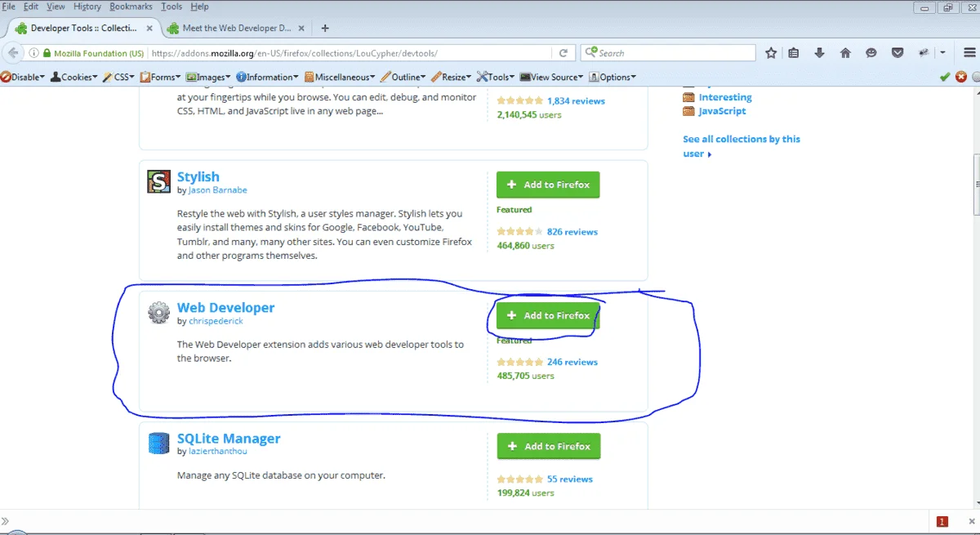
Task: Open the Help menu
Action: point(199,7)
